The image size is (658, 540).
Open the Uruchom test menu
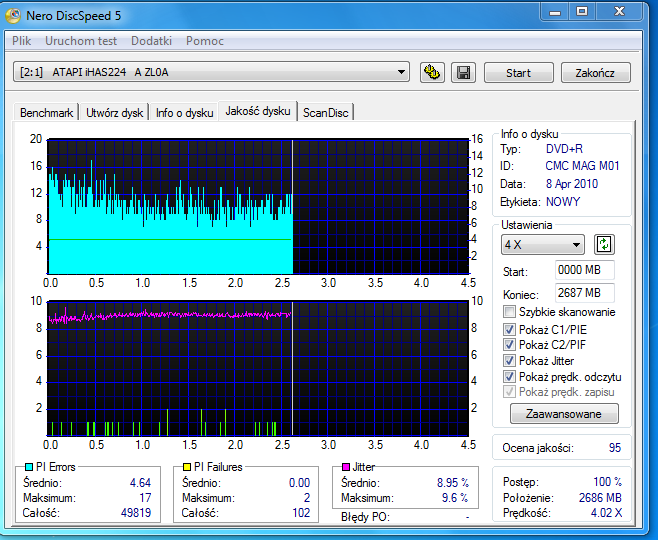coord(81,41)
